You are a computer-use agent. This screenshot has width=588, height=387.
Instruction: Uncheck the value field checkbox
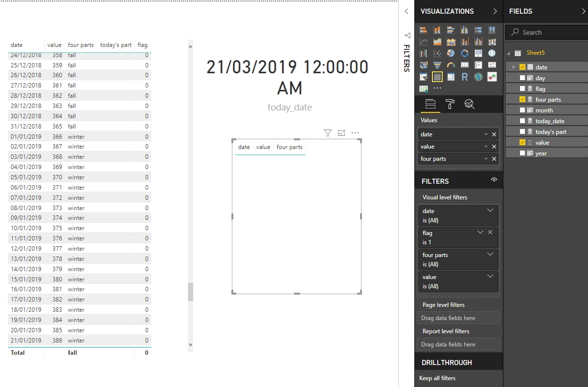pyautogui.click(x=522, y=143)
